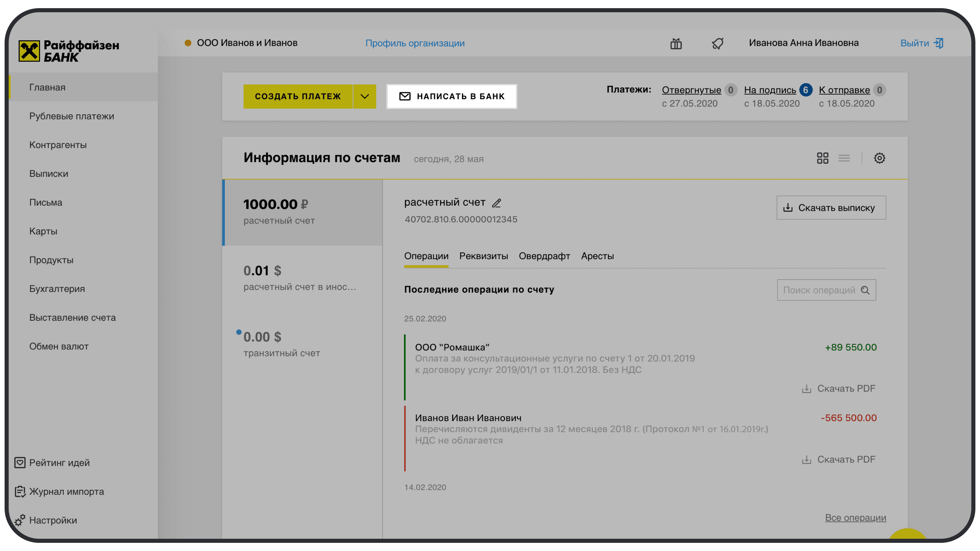Screen dimensions: 980x551
Task: Click orange status dot beside ООО Иванов и Иванов
Action: pyautogui.click(x=188, y=43)
